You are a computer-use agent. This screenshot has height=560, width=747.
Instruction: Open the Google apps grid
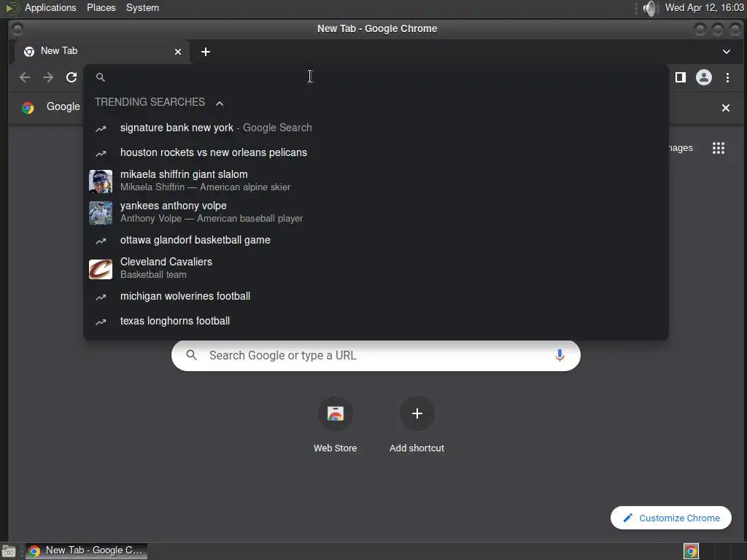[719, 148]
